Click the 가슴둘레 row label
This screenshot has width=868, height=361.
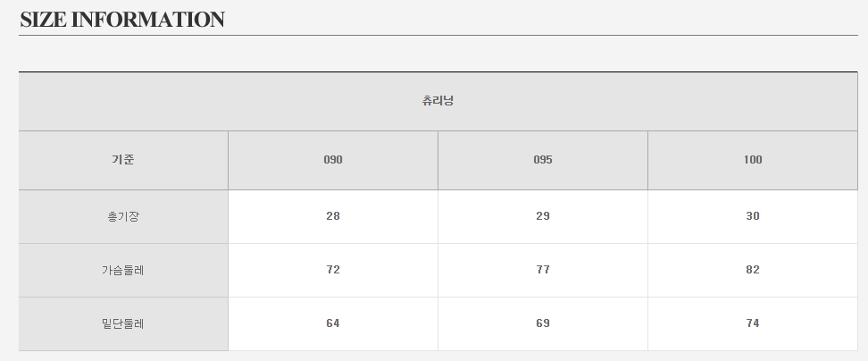123,270
